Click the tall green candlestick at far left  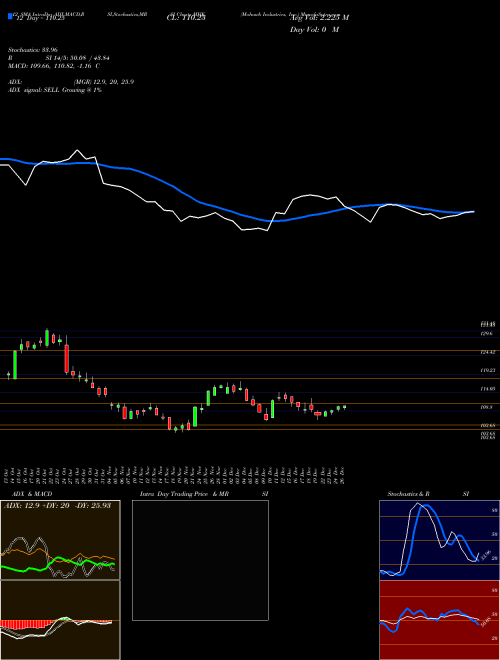point(15,365)
